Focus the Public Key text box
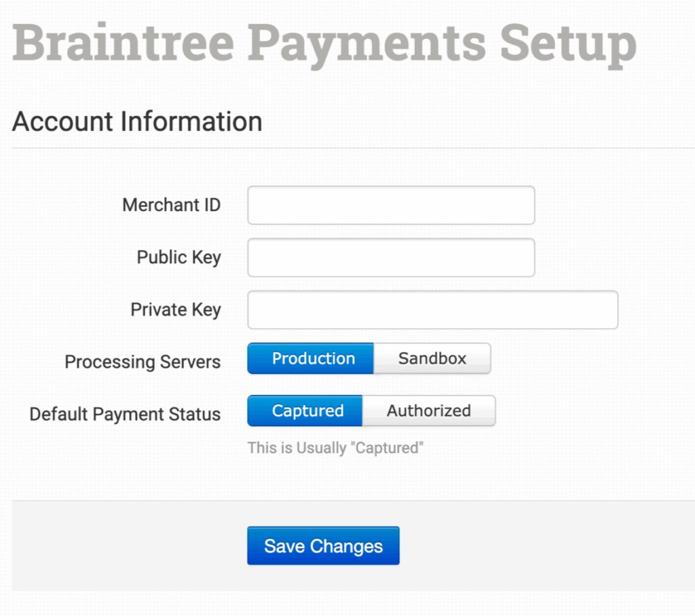The height and width of the screenshot is (616, 695). tap(391, 258)
